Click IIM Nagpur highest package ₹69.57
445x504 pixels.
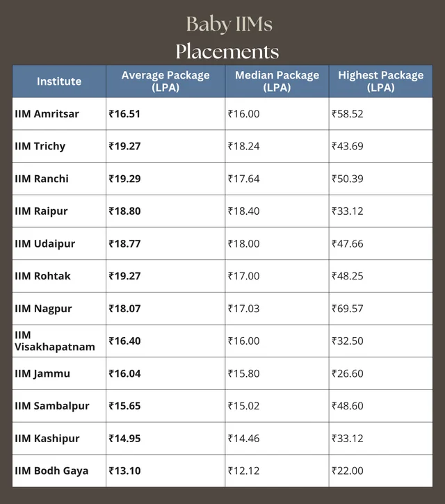(x=348, y=309)
